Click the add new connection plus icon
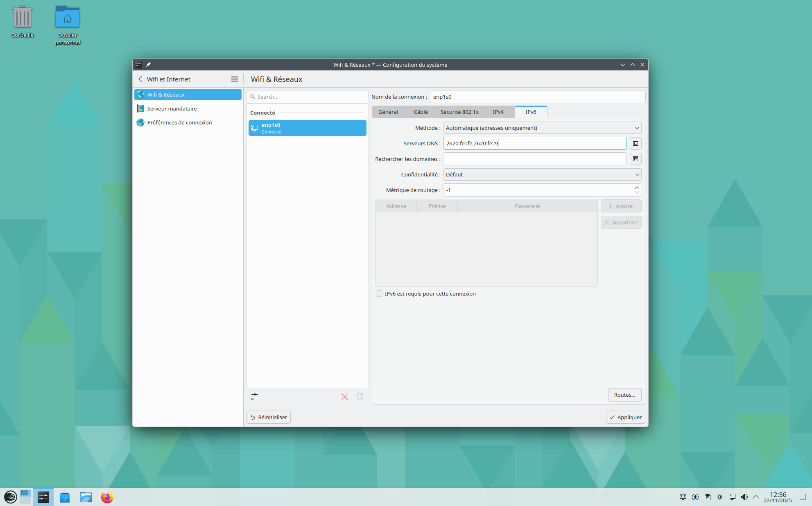The width and height of the screenshot is (812, 506). coord(329,397)
